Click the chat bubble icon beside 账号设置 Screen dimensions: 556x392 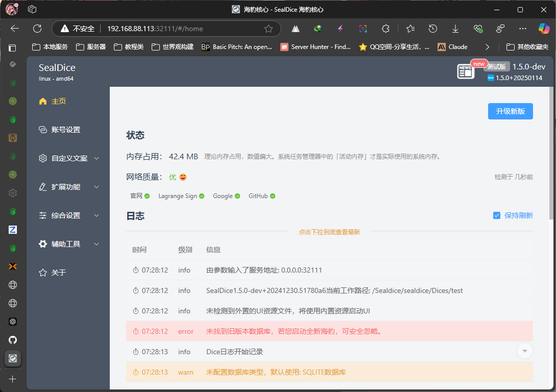click(x=43, y=130)
